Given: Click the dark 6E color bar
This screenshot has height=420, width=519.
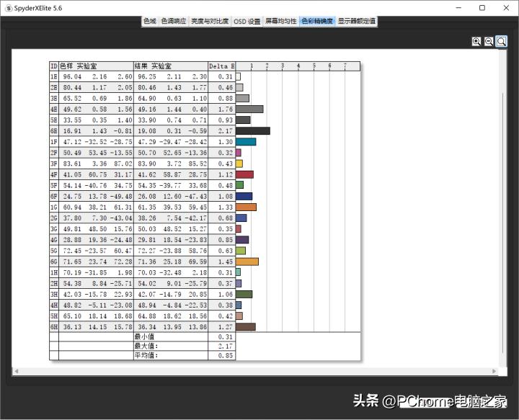Looking at the screenshot, I should pyautogui.click(x=253, y=131).
